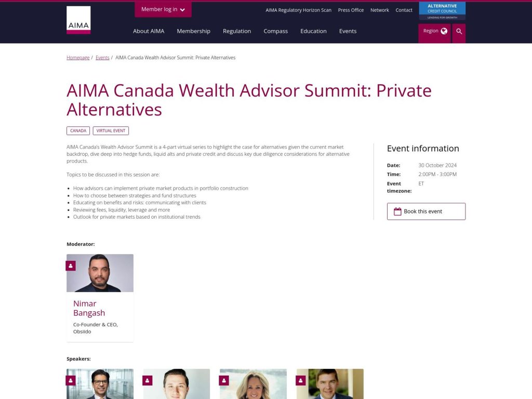Viewport: 532px width, 399px height.
Task: Expand the Membership menu
Action: click(193, 31)
